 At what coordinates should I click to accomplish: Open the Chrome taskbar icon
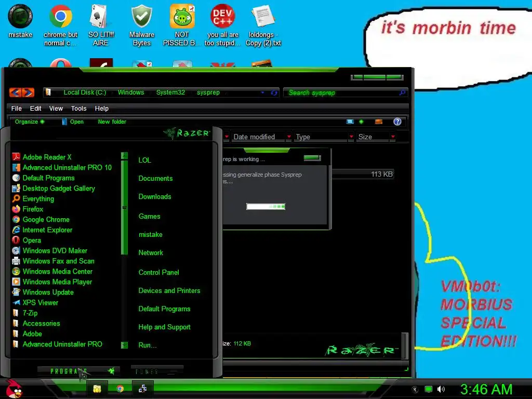pyautogui.click(x=120, y=389)
